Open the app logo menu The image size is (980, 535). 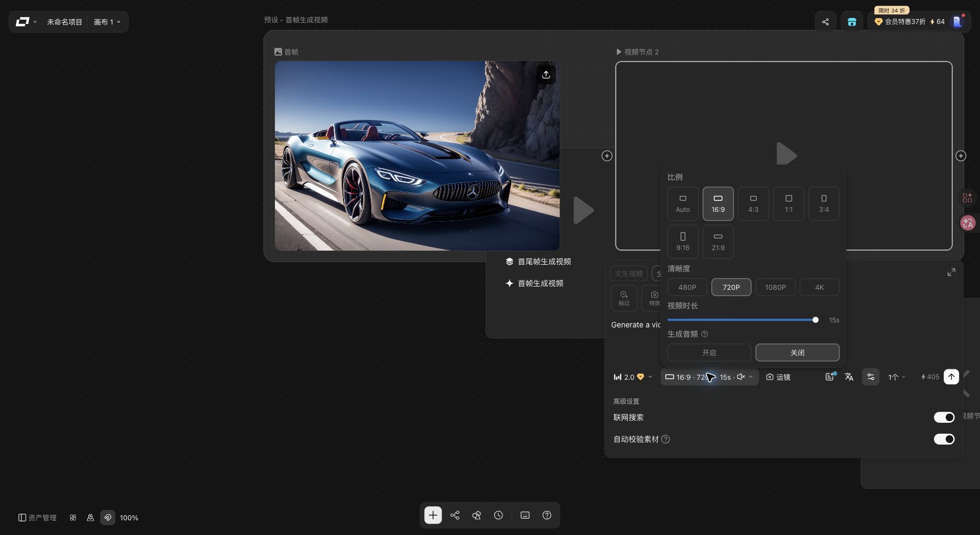[26, 22]
